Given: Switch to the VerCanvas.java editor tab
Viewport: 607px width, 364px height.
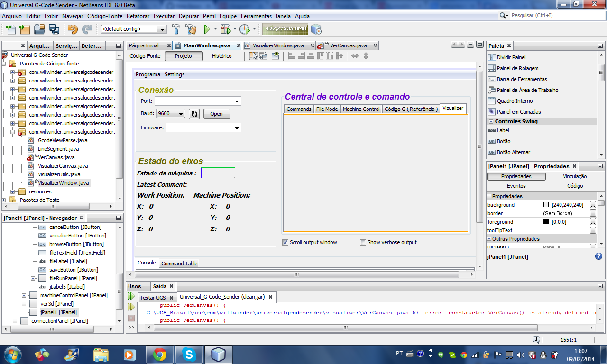Looking at the screenshot, I should click(348, 45).
